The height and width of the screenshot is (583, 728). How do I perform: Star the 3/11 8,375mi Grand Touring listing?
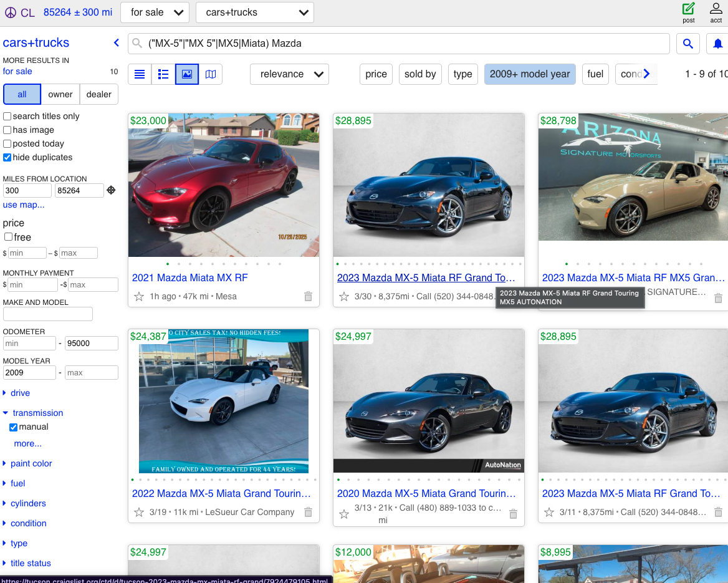pyautogui.click(x=548, y=512)
